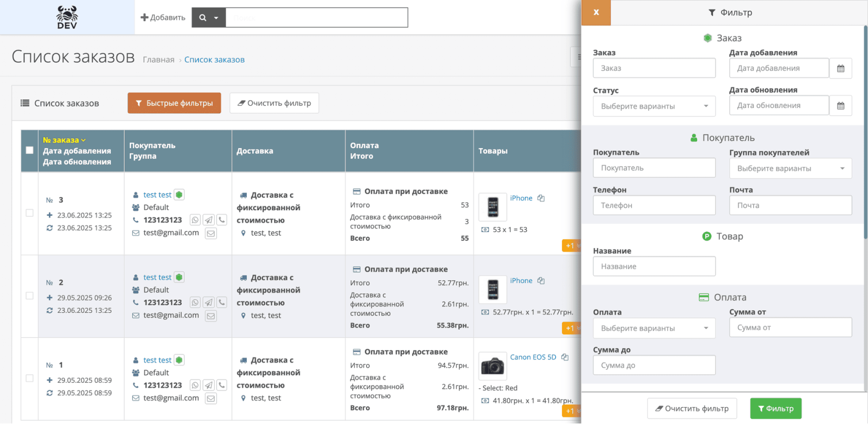The height and width of the screenshot is (424, 868).
Task: Click the Telegram icon in order 2 row
Action: point(209,302)
